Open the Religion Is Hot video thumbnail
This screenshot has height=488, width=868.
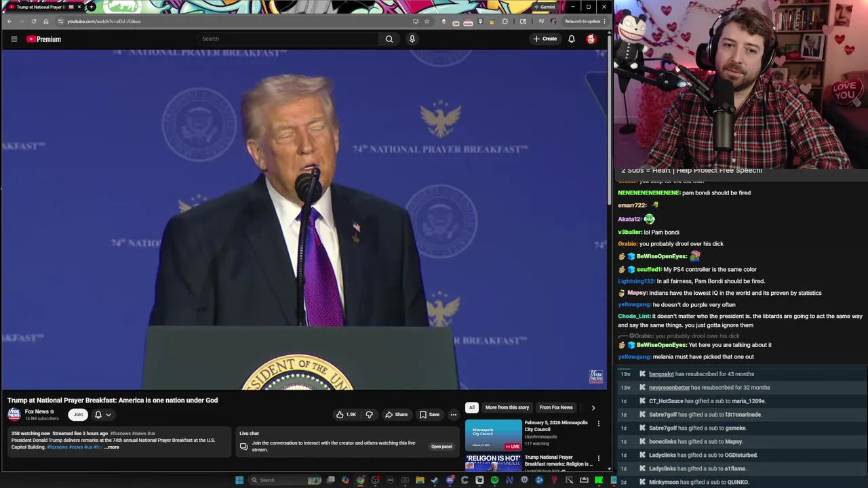coord(493,463)
